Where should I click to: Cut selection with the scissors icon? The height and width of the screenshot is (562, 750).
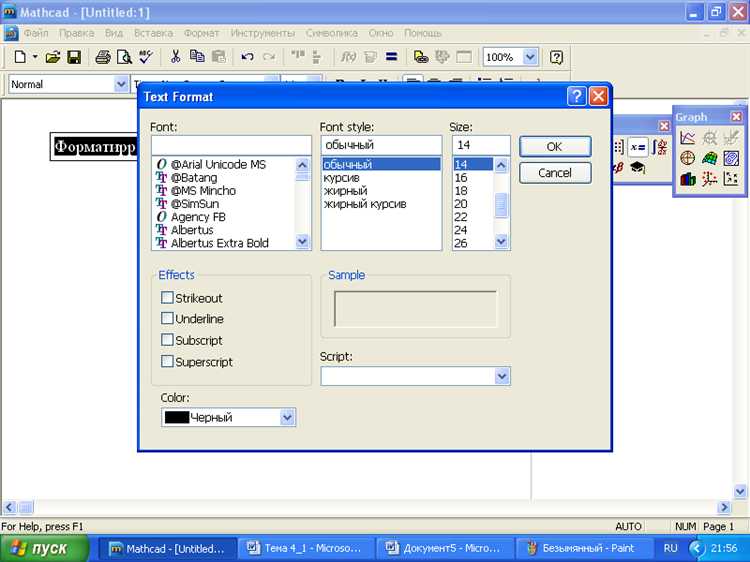tap(176, 57)
